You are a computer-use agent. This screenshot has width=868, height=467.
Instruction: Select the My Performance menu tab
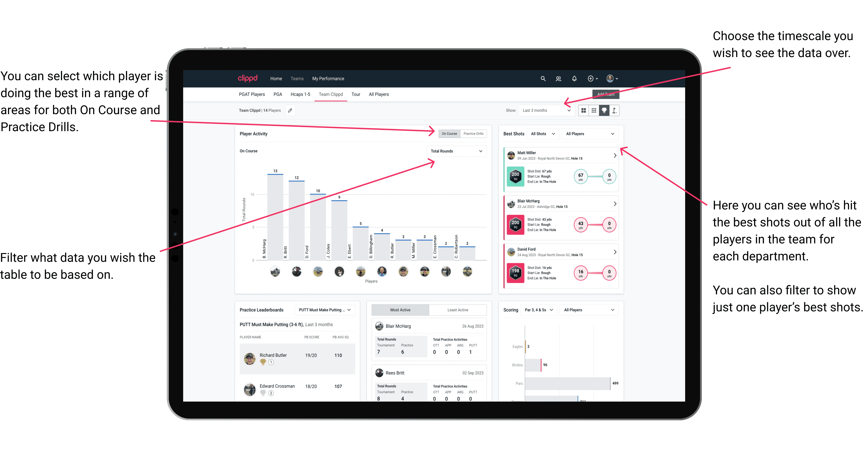(328, 78)
